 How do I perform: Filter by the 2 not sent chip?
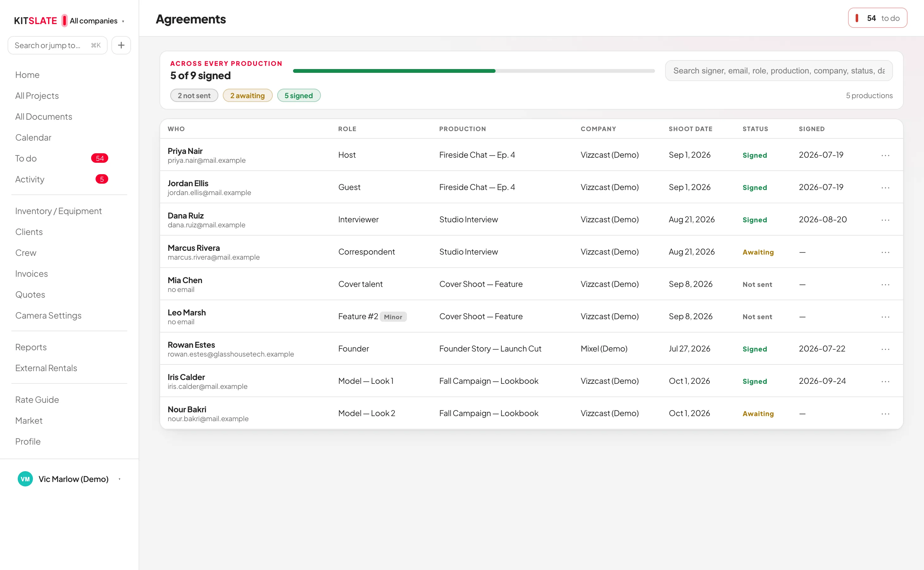point(194,96)
